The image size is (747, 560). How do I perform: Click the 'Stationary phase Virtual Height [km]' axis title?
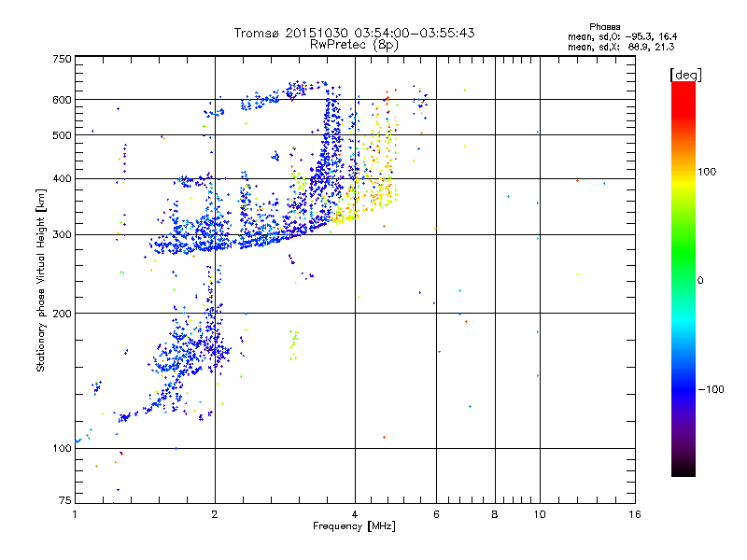point(41,280)
